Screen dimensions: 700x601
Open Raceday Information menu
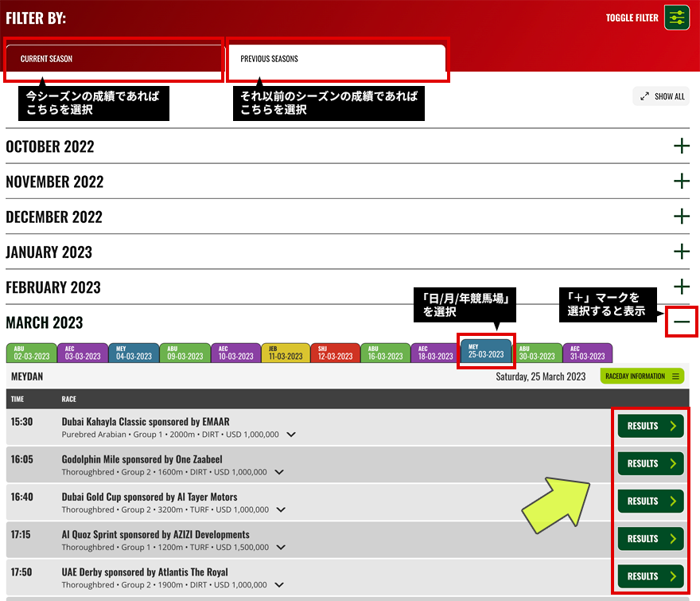[642, 377]
